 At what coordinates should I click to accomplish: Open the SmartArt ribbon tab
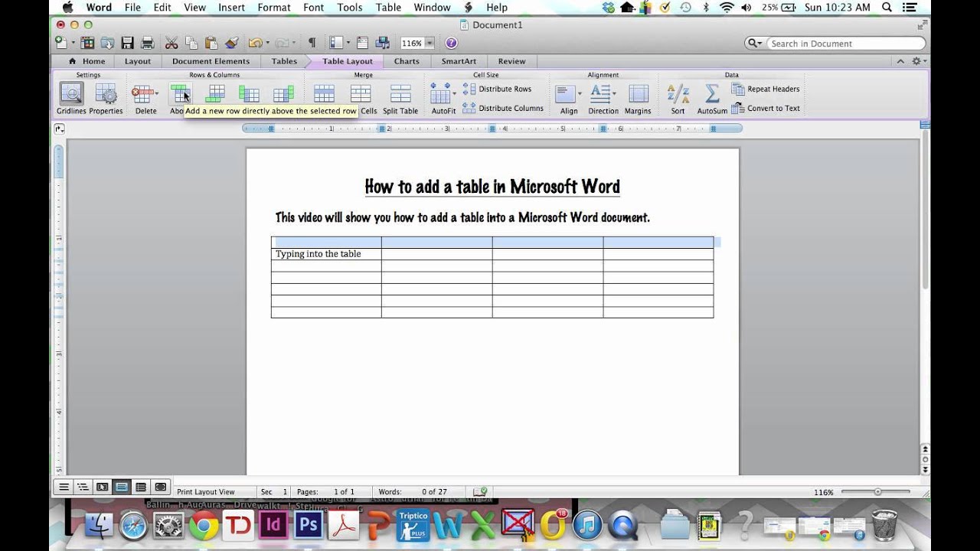point(459,61)
